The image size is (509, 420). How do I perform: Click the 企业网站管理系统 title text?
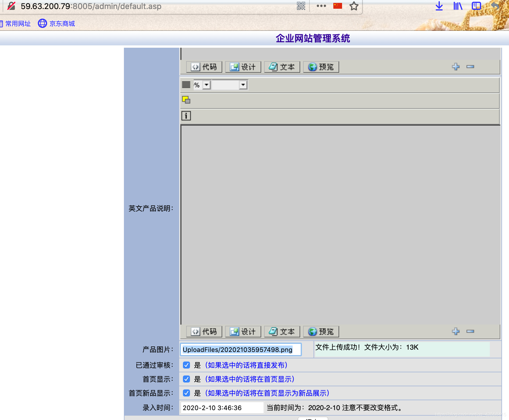[313, 38]
